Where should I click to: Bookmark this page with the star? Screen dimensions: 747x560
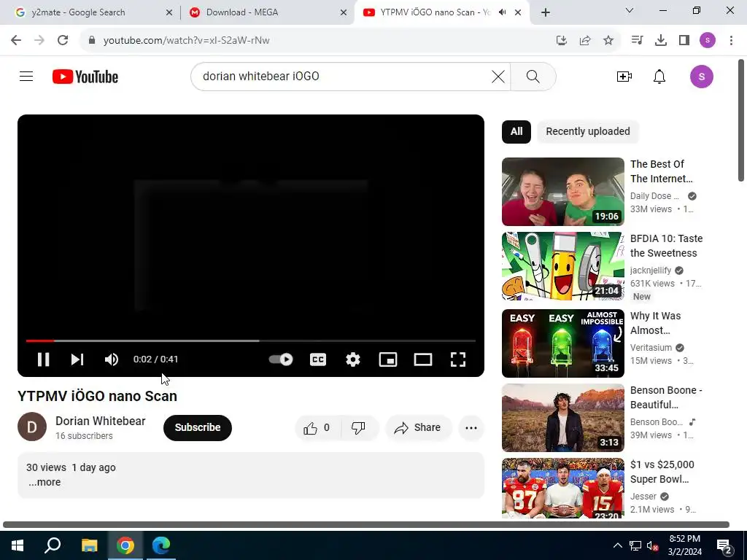tap(608, 41)
